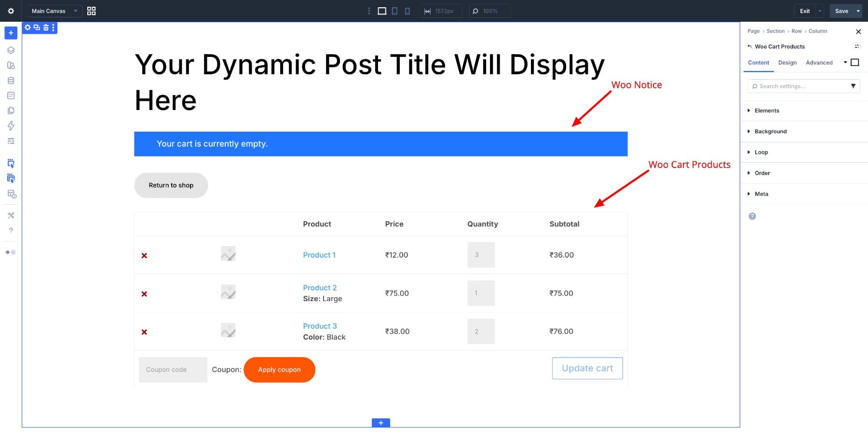Expand the Background settings group
The image size is (868, 443).
tap(770, 131)
